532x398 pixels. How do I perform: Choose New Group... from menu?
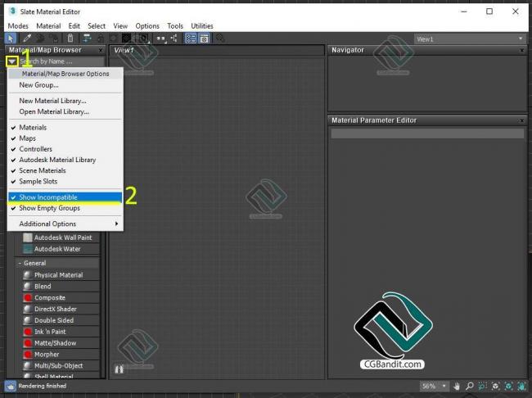65,85
